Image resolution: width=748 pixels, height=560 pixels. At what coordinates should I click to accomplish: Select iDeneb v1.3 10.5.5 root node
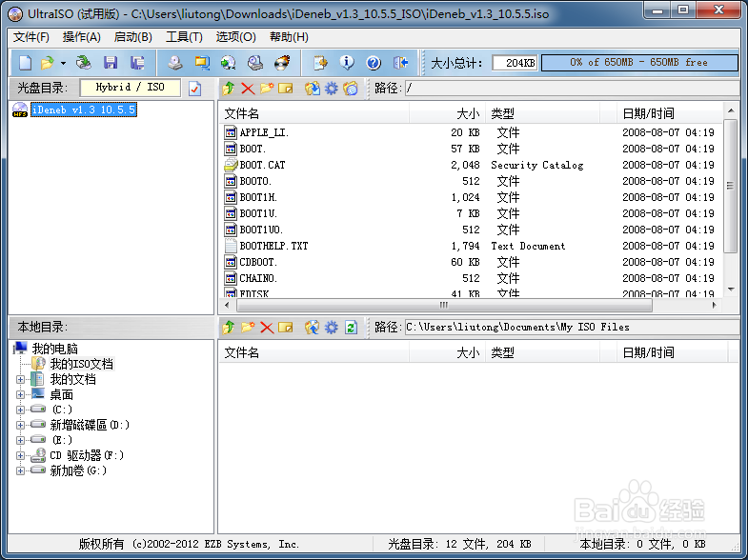tap(84, 110)
